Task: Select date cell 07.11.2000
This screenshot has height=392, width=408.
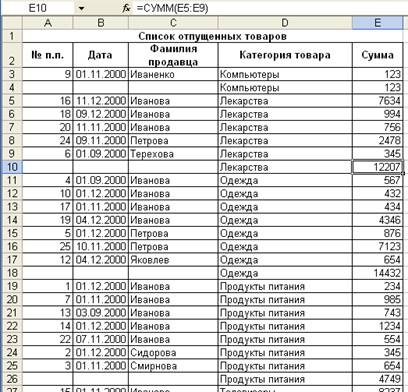Action: coord(101,339)
